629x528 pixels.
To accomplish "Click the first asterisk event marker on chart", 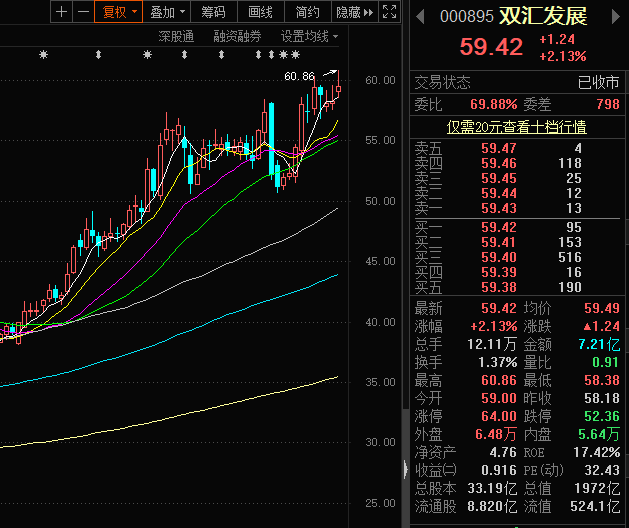I will point(43,55).
